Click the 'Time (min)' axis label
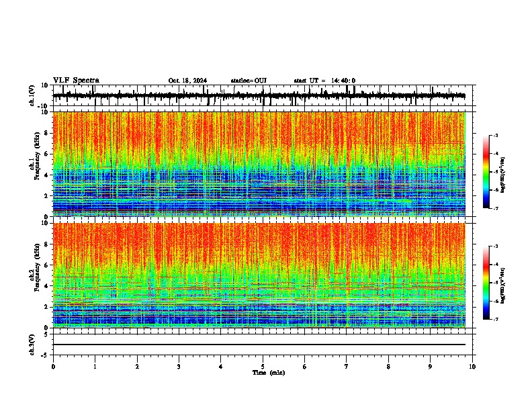 [269, 373]
